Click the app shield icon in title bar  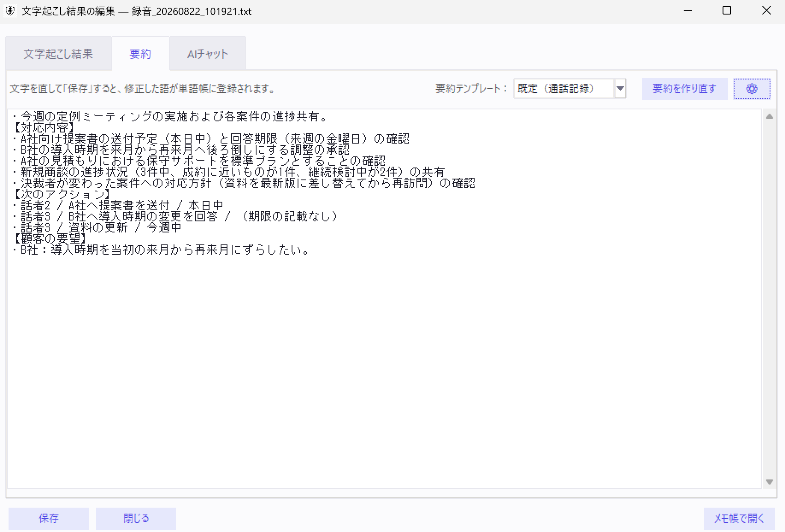[10, 11]
